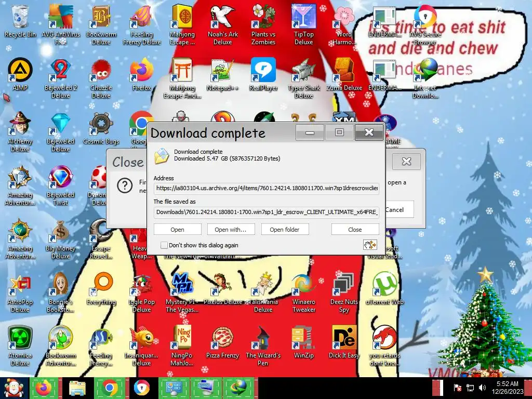Switch to Internet Download Manager taskbar item
The height and width of the screenshot is (399, 532).
[240, 388]
